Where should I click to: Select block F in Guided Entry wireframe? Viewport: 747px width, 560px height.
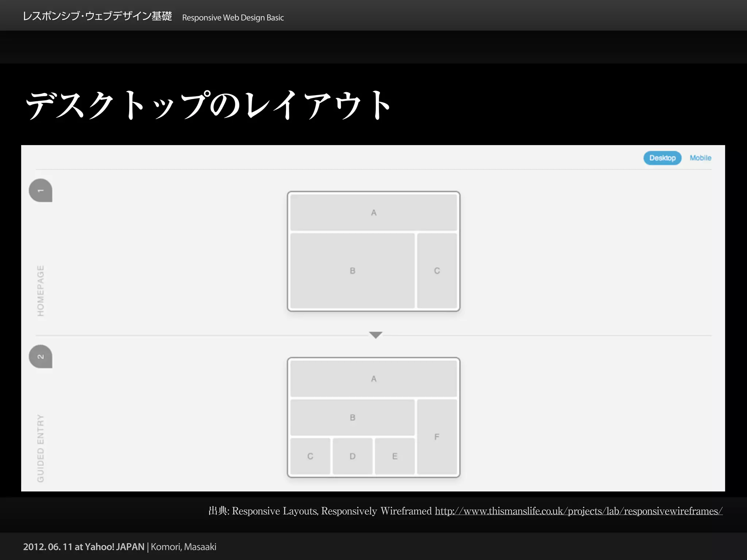point(437,437)
